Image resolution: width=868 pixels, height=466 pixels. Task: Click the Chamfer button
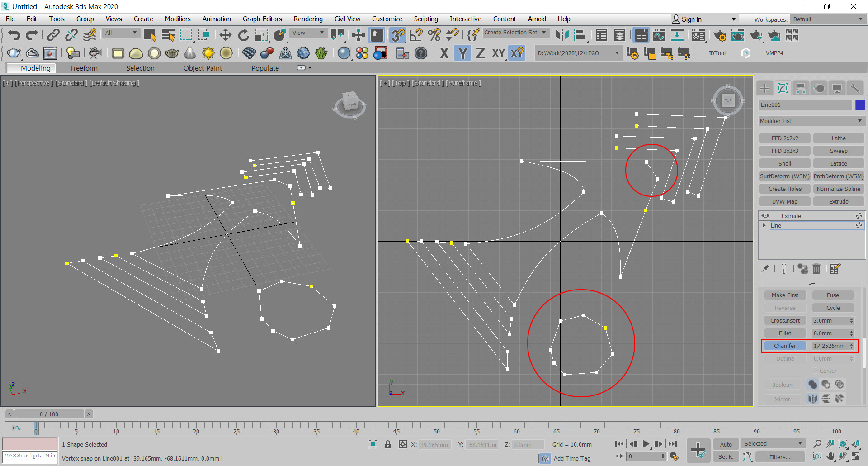click(785, 346)
